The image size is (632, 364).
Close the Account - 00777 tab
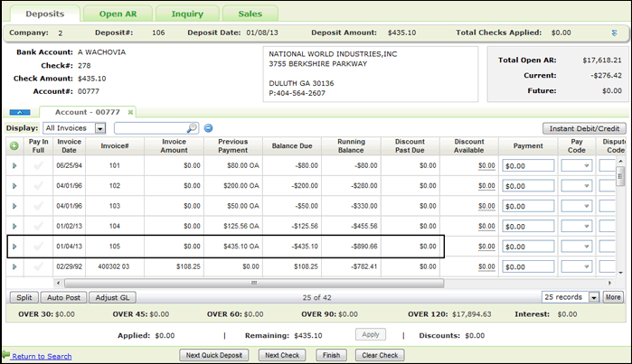coord(130,112)
